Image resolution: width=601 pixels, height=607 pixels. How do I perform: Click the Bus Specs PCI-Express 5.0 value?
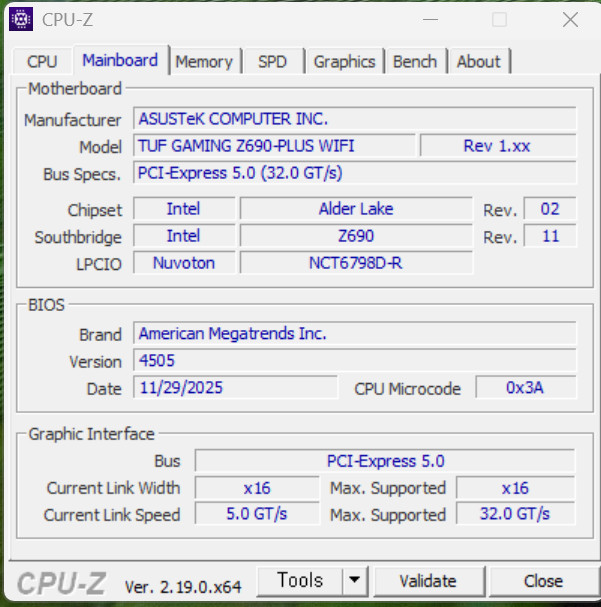[354, 173]
